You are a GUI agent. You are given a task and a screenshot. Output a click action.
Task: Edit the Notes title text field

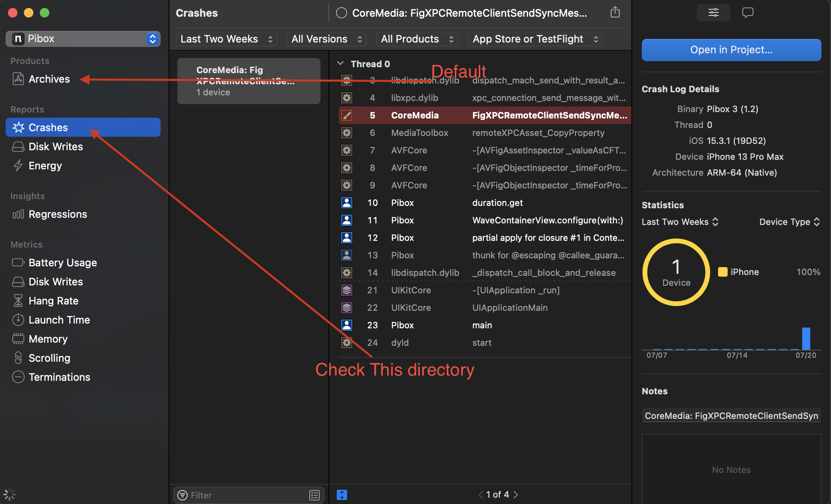[731, 416]
